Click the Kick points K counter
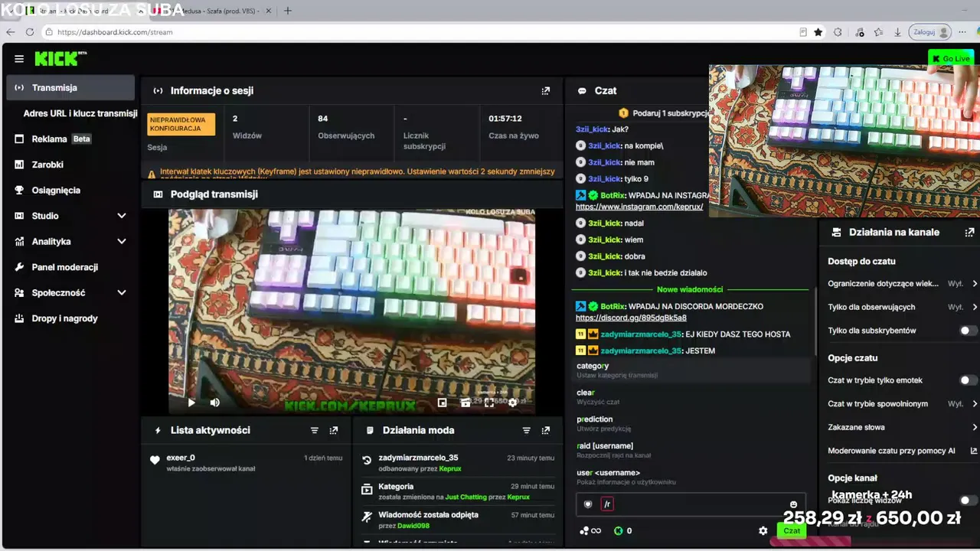The width and height of the screenshot is (980, 551). click(622, 530)
